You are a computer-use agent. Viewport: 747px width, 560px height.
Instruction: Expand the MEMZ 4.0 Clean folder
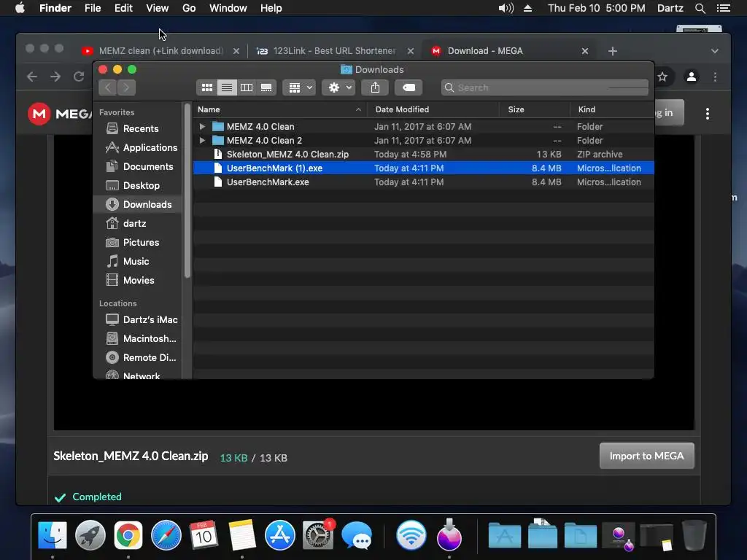point(202,127)
